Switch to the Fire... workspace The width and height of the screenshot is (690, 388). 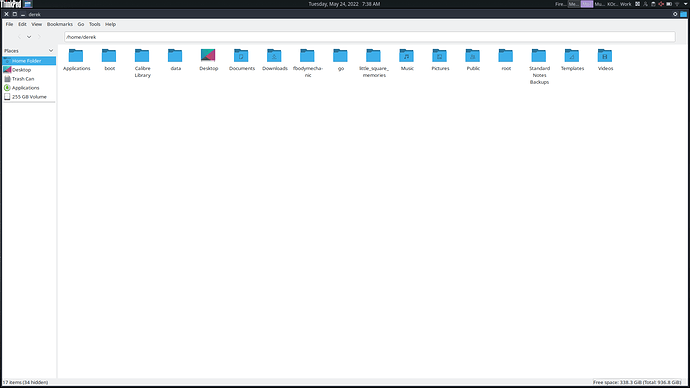[560, 4]
